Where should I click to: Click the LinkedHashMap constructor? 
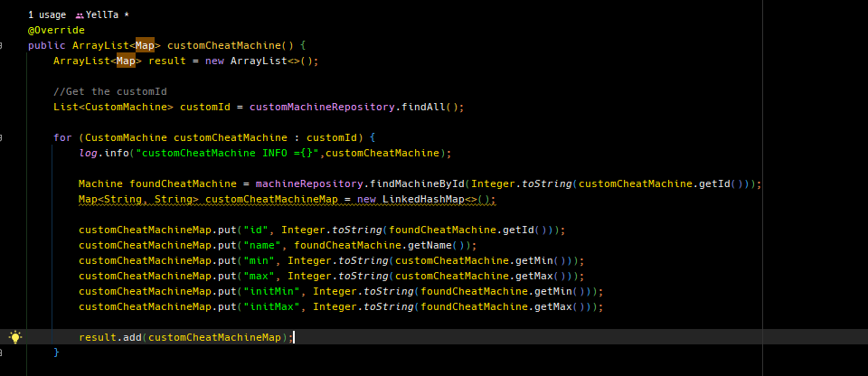click(423, 200)
